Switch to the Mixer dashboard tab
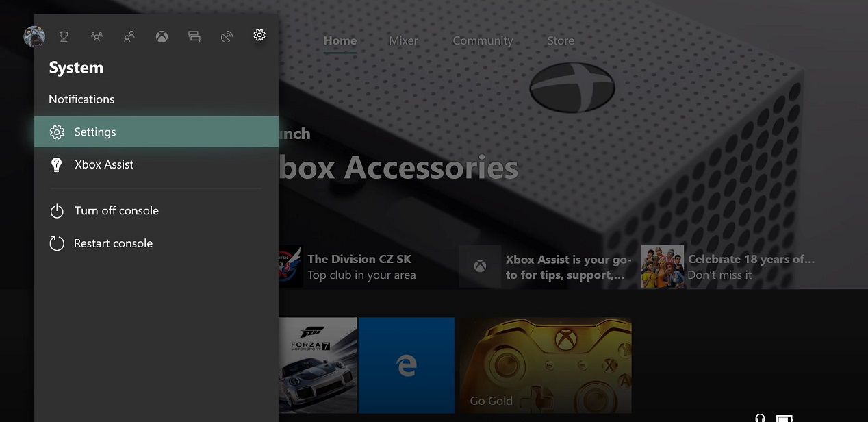The width and height of the screenshot is (868, 422). coord(403,41)
